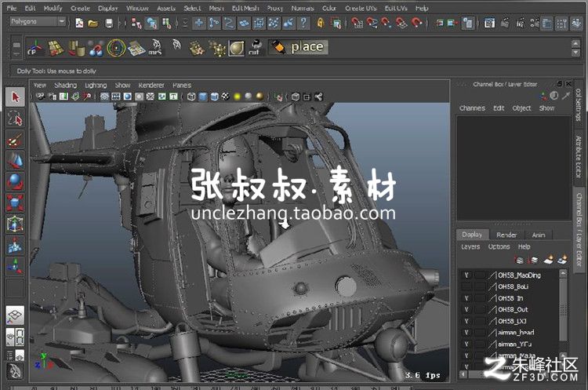
Task: Open the Object menu in Channel Box
Action: tap(521, 108)
